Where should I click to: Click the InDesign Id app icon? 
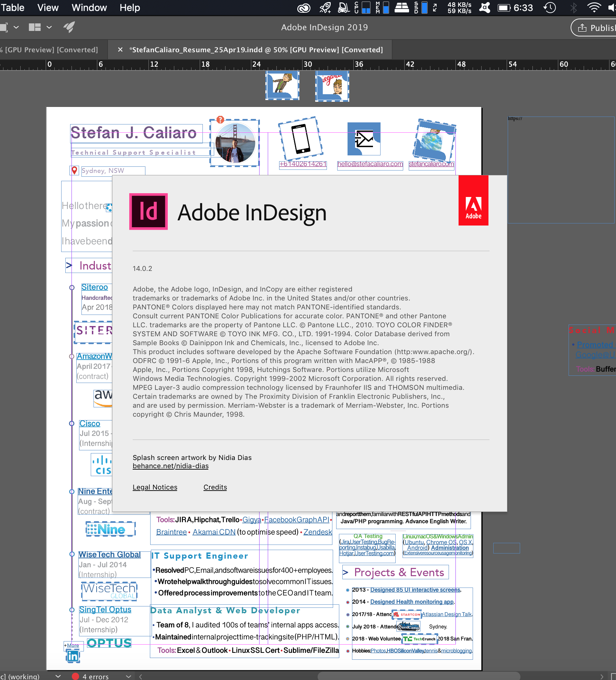pyautogui.click(x=148, y=211)
